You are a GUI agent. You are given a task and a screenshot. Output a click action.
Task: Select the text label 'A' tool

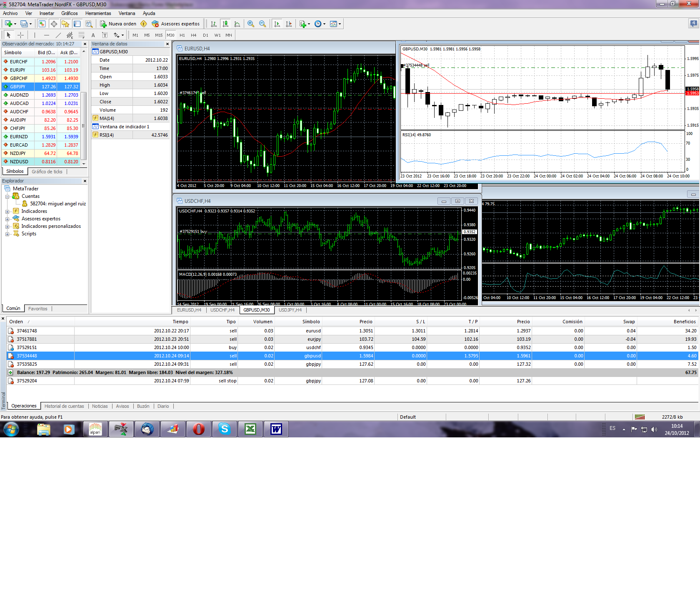pos(93,35)
